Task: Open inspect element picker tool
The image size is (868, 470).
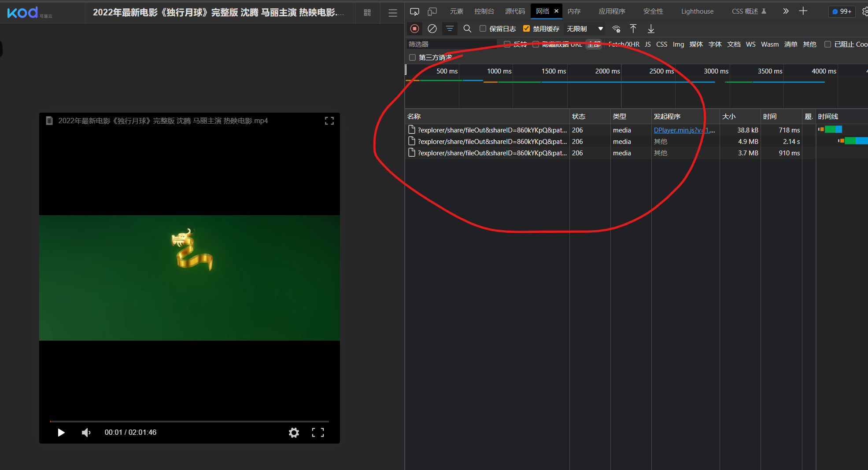Action: [x=414, y=11]
